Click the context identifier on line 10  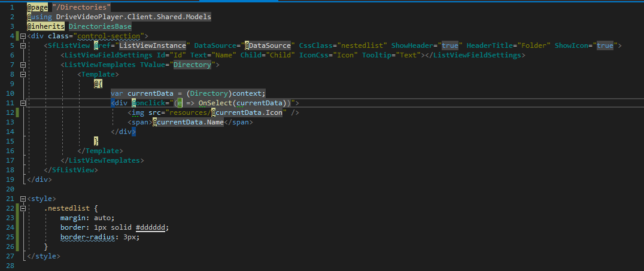[247, 93]
